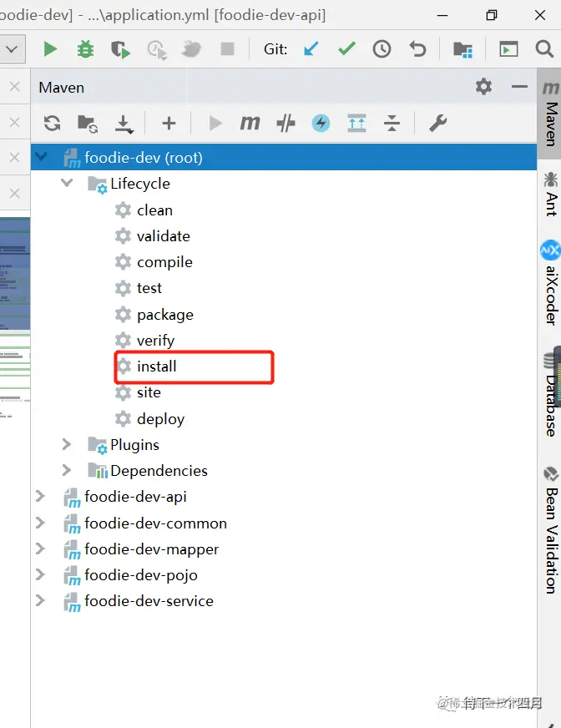Open the Maven side tab
Screen dimensions: 561x728
[x=550, y=113]
